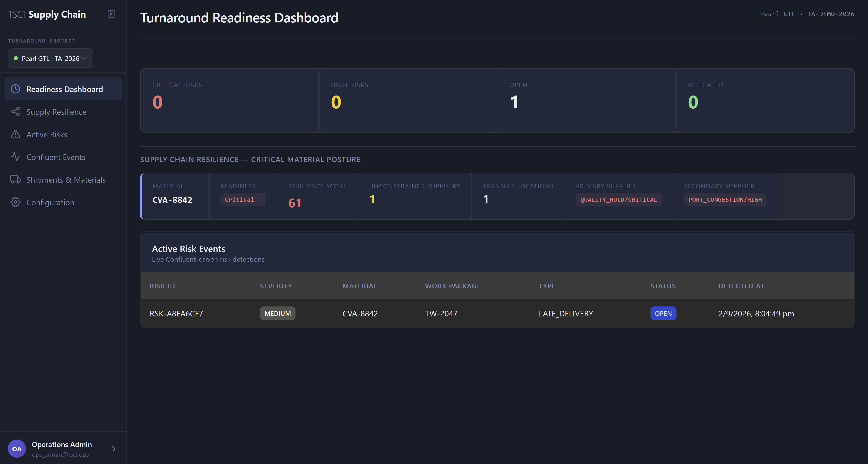
Task: Navigate to Confluent Events
Action: tap(63, 157)
